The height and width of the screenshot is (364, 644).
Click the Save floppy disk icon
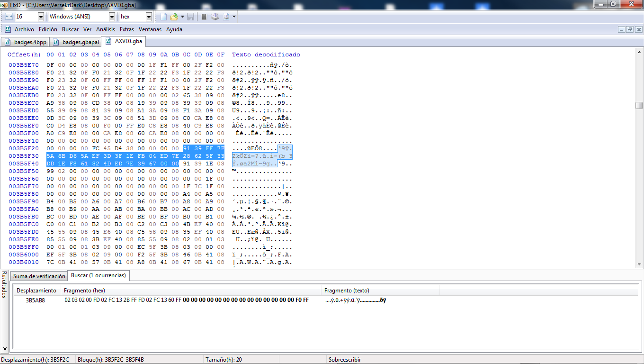[x=190, y=17]
